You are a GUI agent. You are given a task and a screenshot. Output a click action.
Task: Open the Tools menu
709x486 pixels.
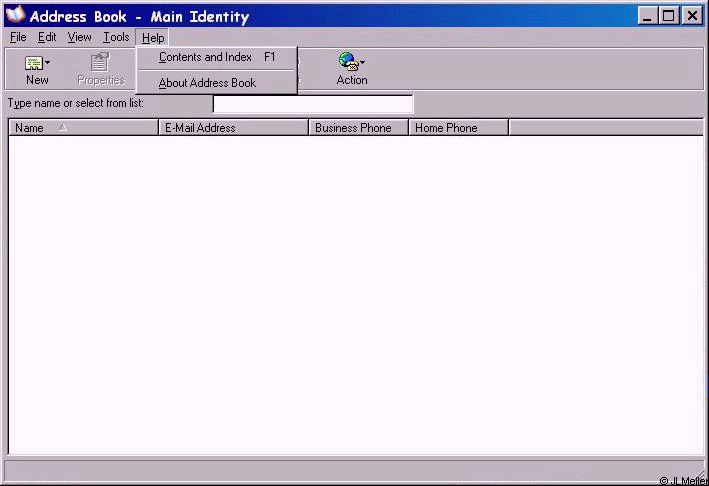pos(116,37)
